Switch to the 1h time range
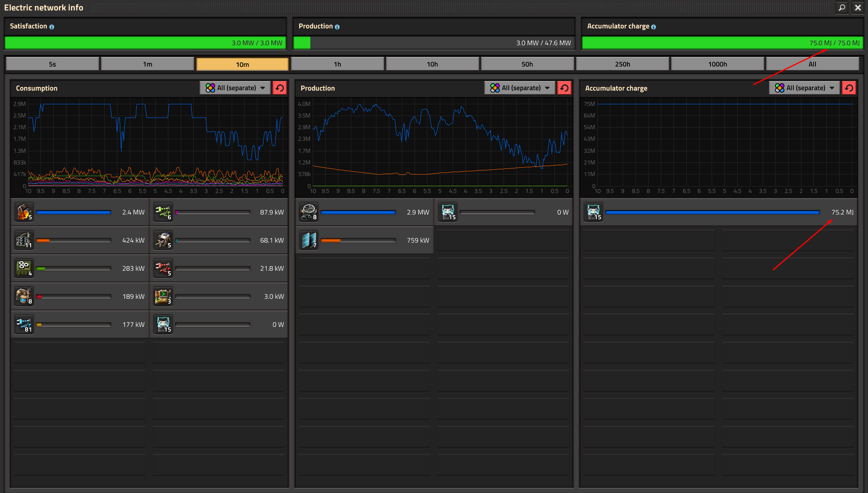This screenshot has width=868, height=493. (x=338, y=64)
